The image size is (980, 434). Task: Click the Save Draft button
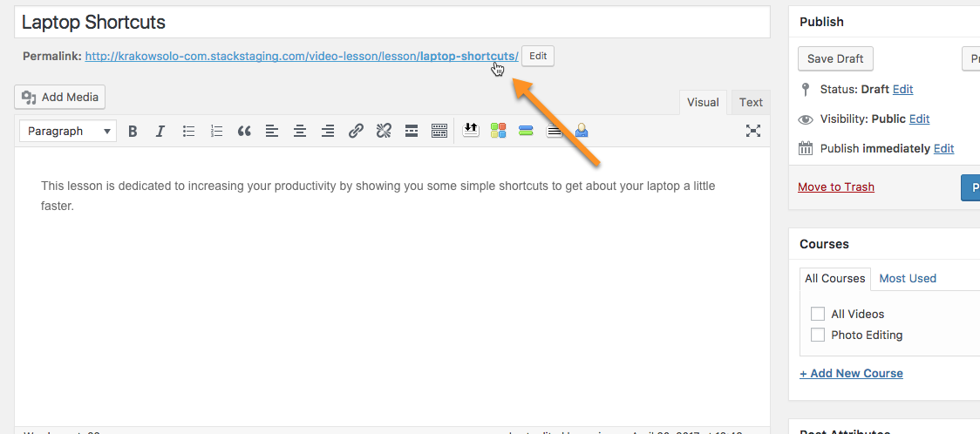835,58
